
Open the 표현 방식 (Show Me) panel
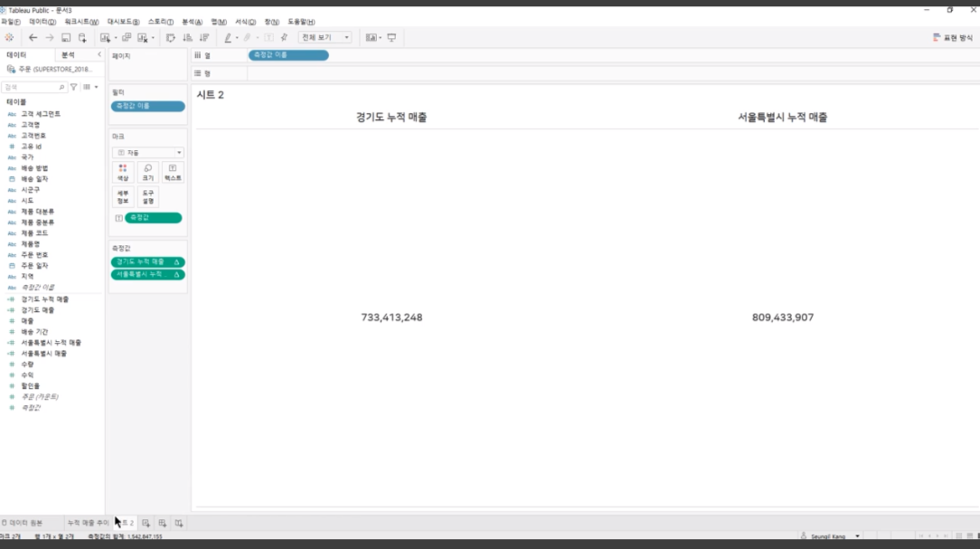coord(953,37)
